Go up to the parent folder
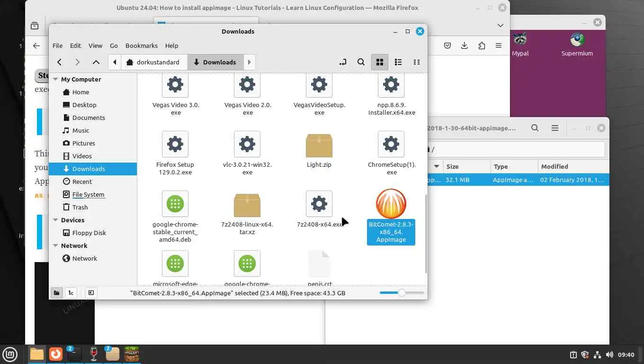Image resolution: width=644 pixels, height=364 pixels. coord(96,62)
